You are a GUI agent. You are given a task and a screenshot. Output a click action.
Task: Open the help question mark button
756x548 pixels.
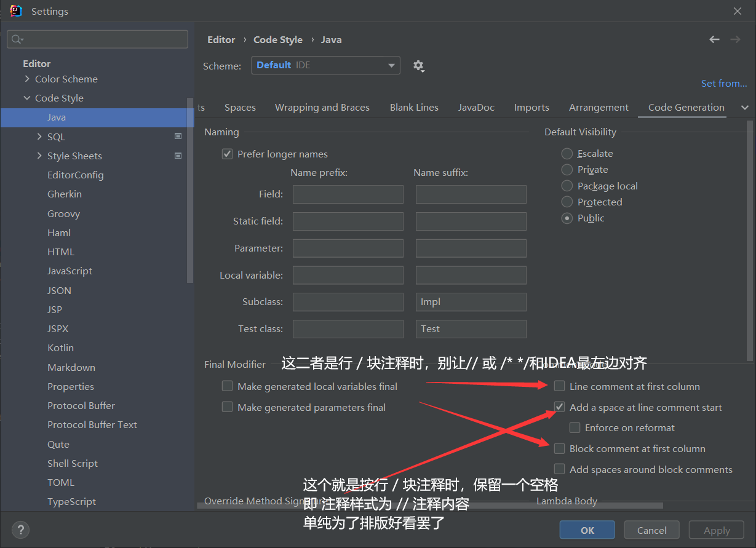point(21,530)
